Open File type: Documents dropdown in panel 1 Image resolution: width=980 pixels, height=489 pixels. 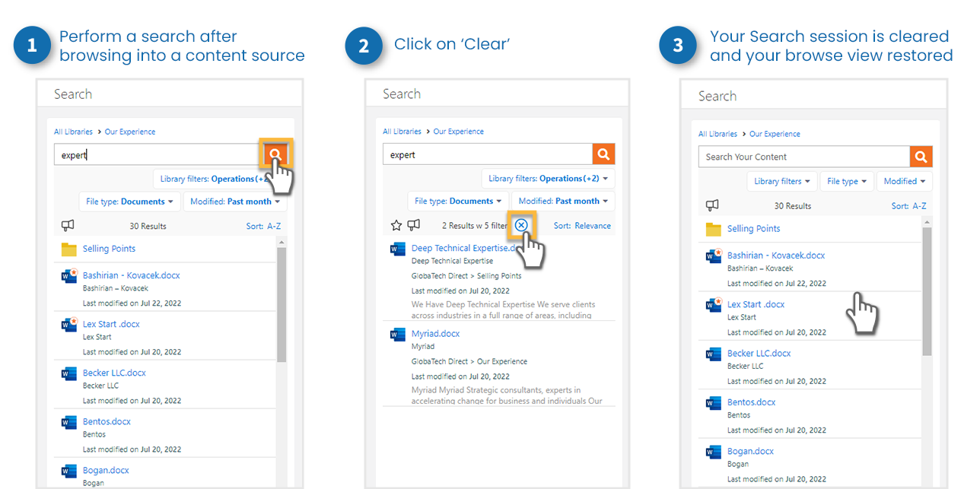click(129, 202)
